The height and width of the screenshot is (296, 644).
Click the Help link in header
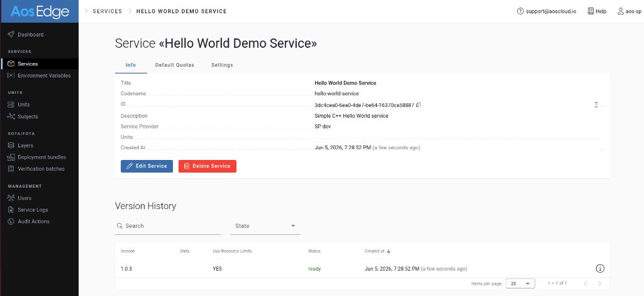pos(601,11)
